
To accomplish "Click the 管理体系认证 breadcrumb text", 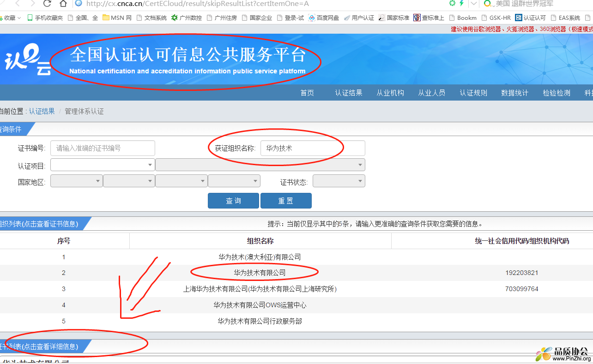I will click(x=84, y=111).
